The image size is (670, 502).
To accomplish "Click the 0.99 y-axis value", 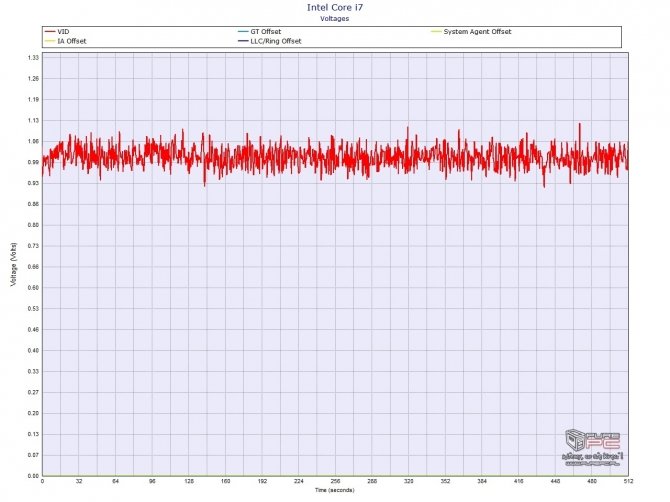I will 33,162.
